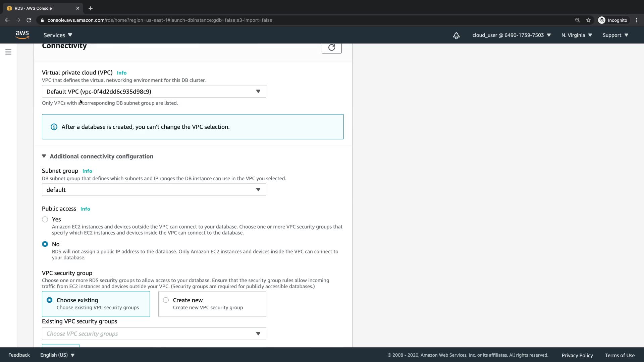644x362 pixels.
Task: Open Existing VPC security groups selector
Action: [154, 334]
